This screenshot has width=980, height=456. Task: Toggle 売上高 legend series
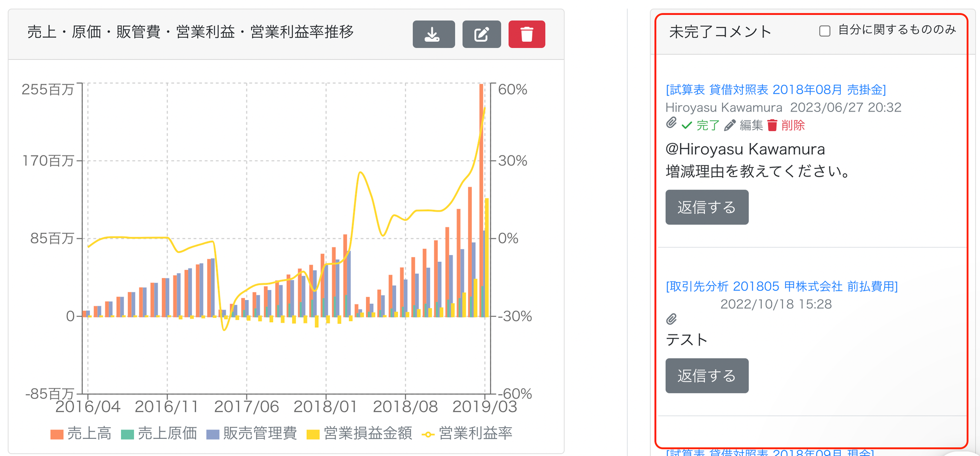tap(81, 434)
